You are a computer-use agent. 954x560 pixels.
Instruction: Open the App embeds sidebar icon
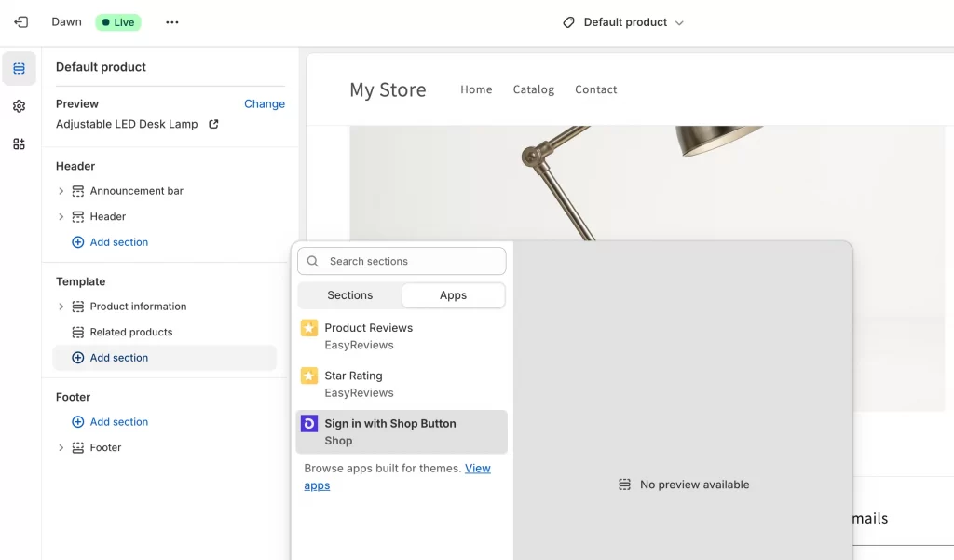pos(19,143)
